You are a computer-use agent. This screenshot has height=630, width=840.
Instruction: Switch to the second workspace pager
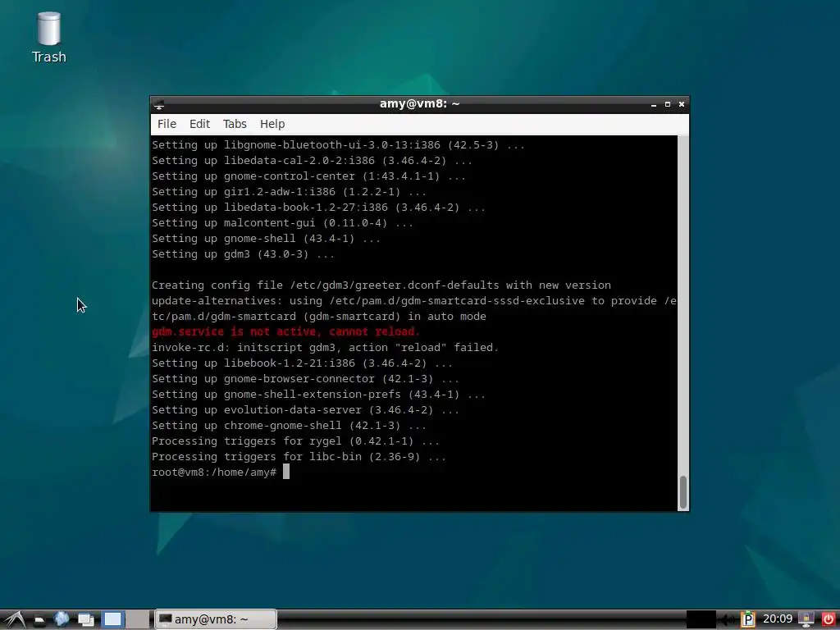coord(138,619)
